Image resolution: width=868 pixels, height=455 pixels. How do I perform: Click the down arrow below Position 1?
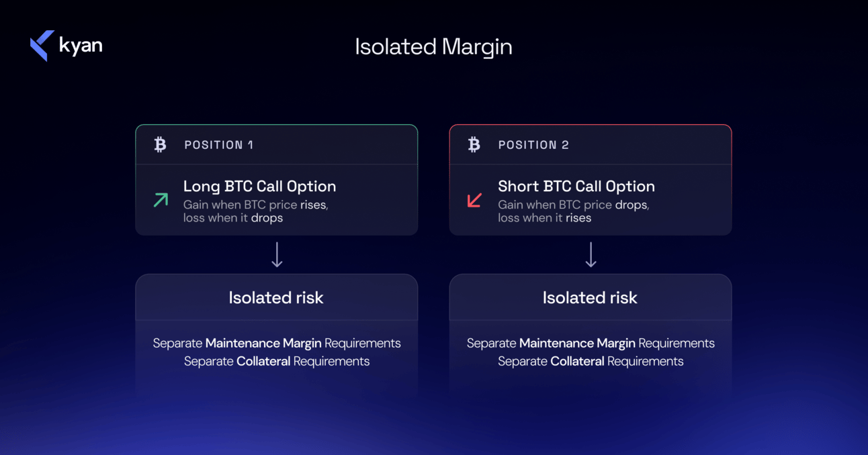click(277, 255)
